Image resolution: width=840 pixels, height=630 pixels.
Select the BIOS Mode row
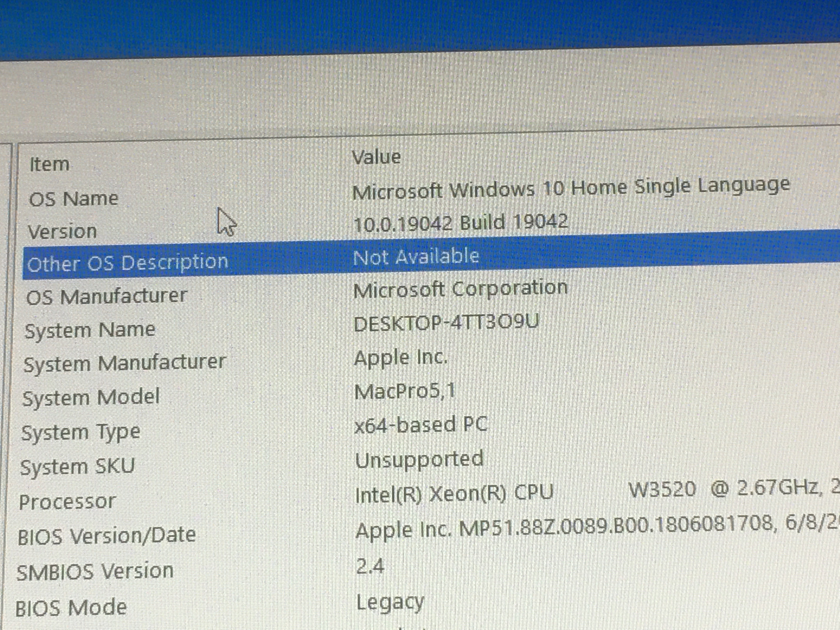pos(71,607)
